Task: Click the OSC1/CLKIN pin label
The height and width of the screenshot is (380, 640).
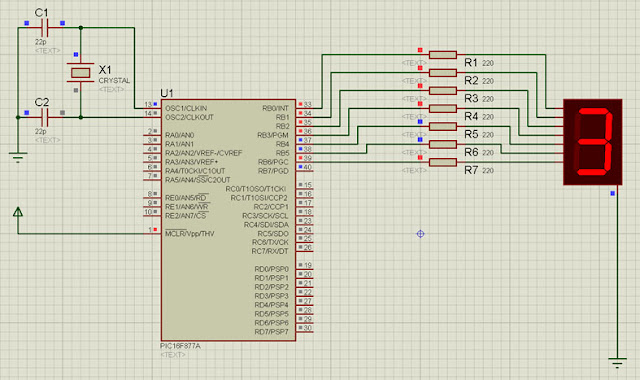Action: tap(186, 109)
